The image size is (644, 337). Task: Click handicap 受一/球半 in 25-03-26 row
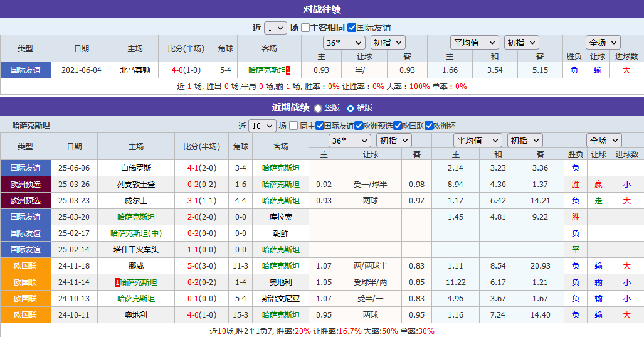click(370, 185)
